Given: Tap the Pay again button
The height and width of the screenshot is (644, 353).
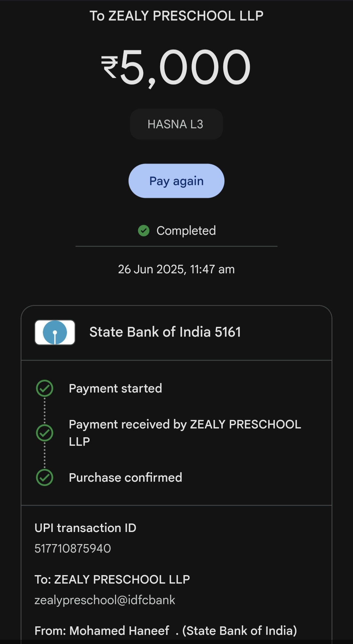Looking at the screenshot, I should (176, 181).
